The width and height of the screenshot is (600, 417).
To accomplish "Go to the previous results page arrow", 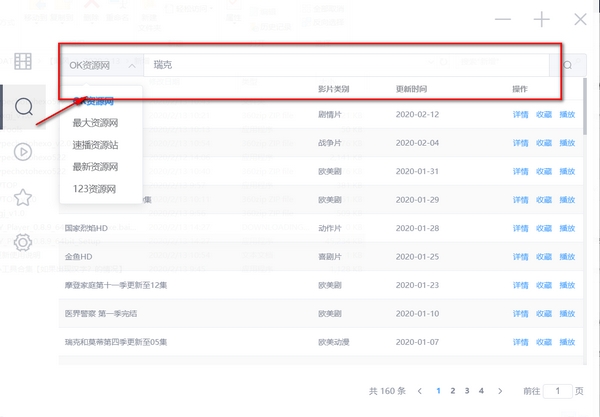I will tap(420, 391).
